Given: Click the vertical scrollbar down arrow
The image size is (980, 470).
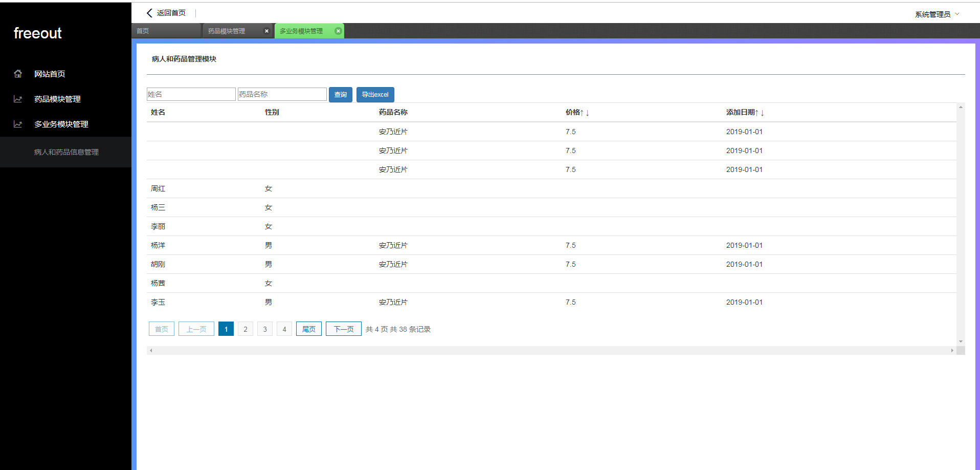Looking at the screenshot, I should [961, 341].
